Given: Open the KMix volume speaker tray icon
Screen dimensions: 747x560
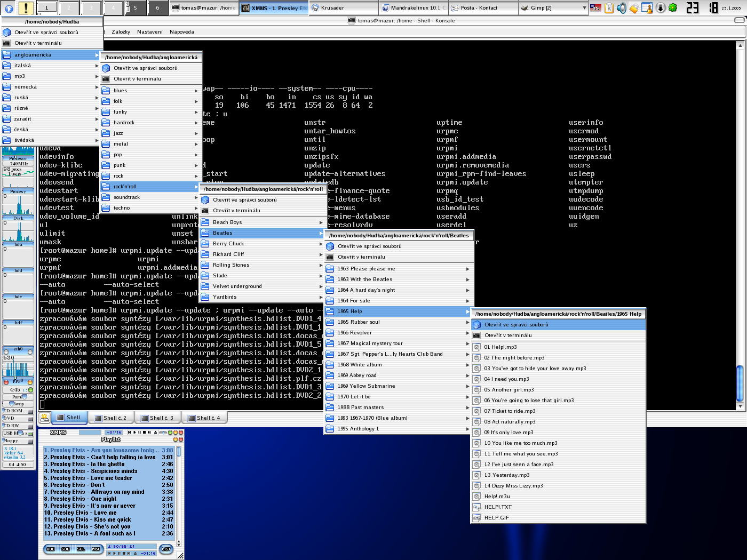Looking at the screenshot, I should pos(622,8).
